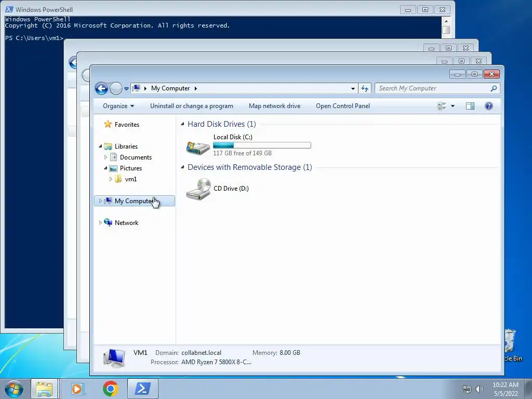Image resolution: width=532 pixels, height=399 pixels.
Task: Click the collabnet.local domain value
Action: pos(201,353)
